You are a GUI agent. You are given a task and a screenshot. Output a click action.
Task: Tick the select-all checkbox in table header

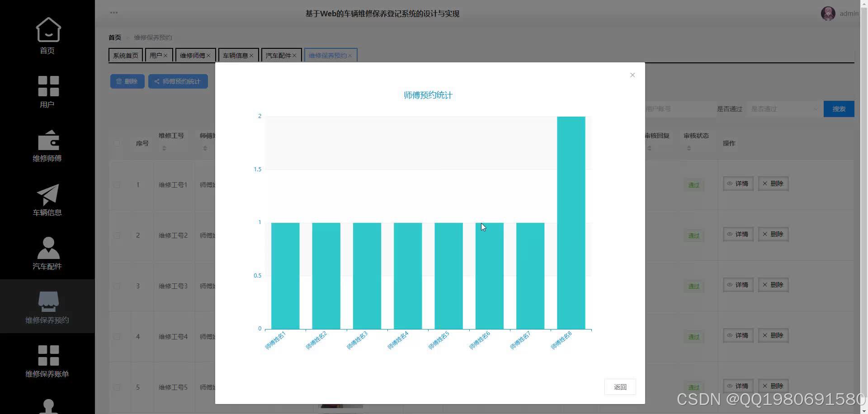(117, 143)
